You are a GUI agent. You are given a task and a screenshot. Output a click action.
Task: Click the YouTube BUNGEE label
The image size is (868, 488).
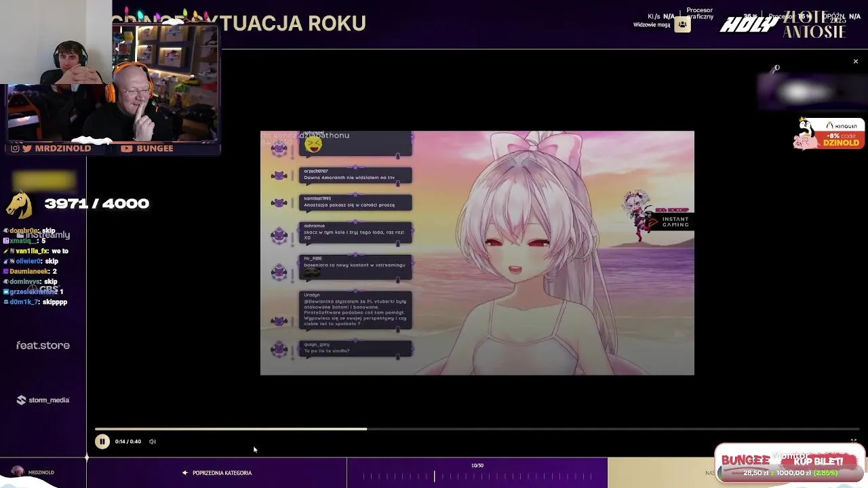pyautogui.click(x=147, y=148)
